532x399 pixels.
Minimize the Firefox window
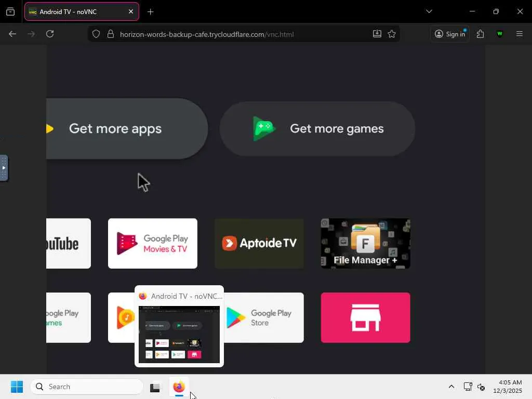[x=472, y=11]
